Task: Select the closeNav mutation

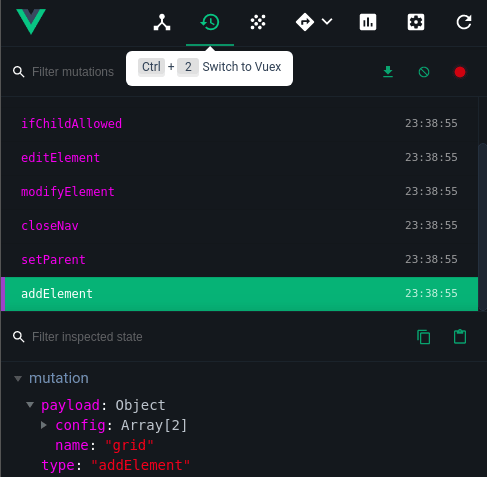Action: [240, 225]
